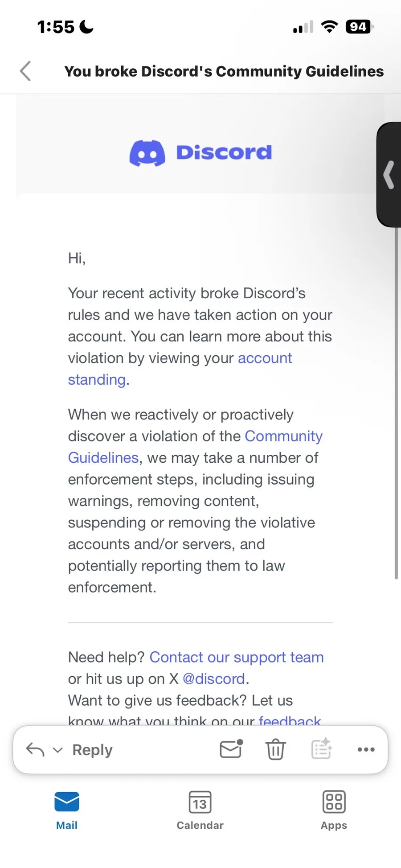401x868 pixels.
Task: Open the three-dot more options menu
Action: tap(366, 749)
